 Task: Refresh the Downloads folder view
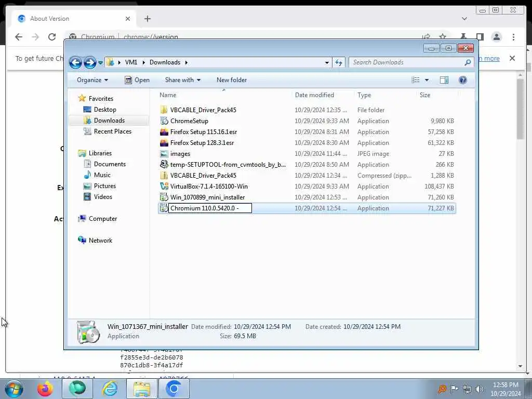[x=339, y=62]
